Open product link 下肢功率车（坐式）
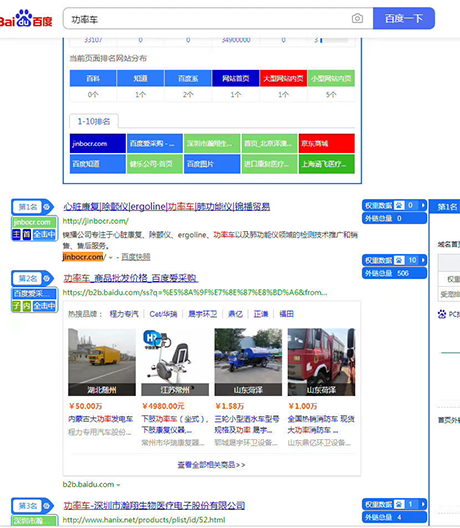 click(175, 424)
